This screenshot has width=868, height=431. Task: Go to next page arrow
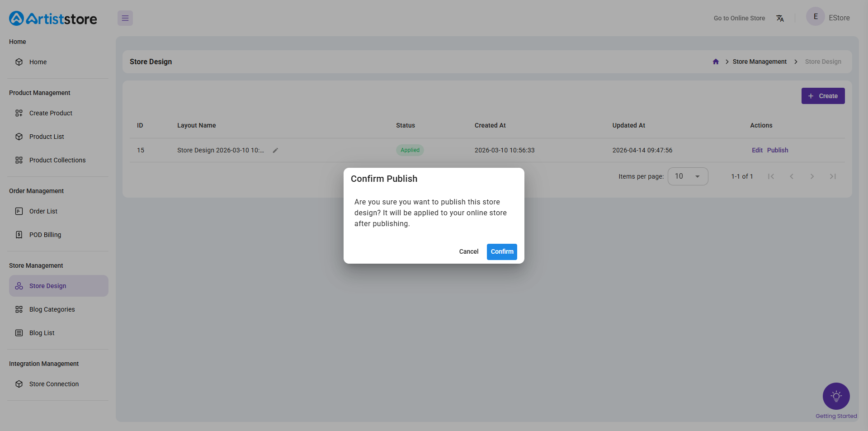point(812,176)
